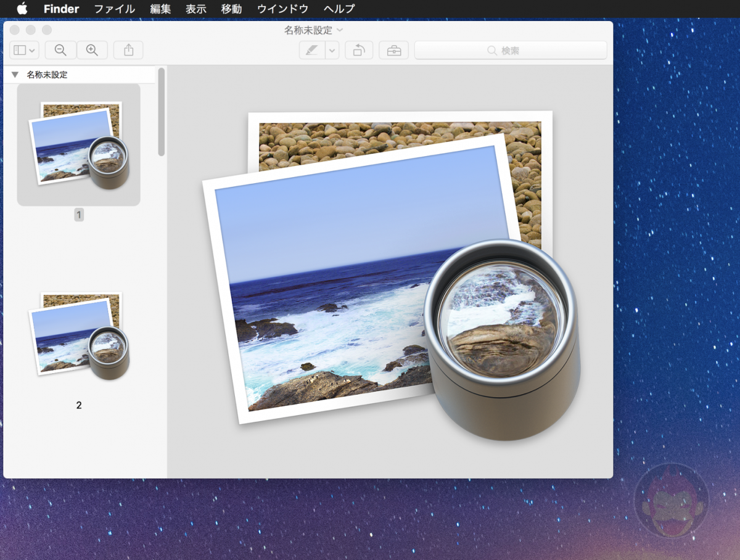Select the Zoom Out magnifier icon
This screenshot has width=740, height=560.
60,50
